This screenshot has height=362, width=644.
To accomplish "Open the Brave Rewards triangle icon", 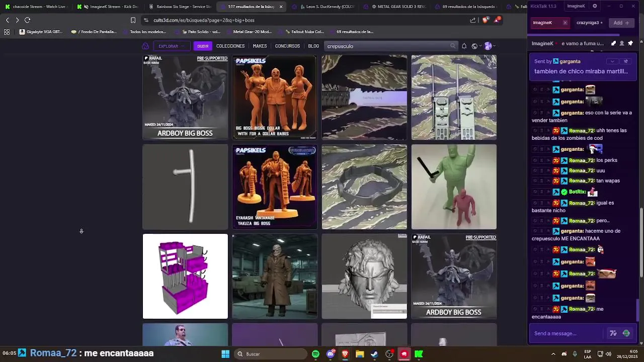I will (x=497, y=20).
